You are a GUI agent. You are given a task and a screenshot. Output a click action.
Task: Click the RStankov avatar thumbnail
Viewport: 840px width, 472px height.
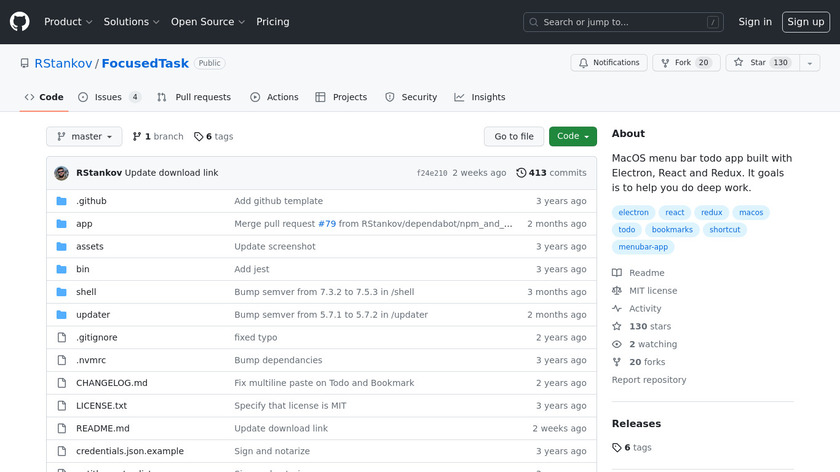tap(61, 173)
